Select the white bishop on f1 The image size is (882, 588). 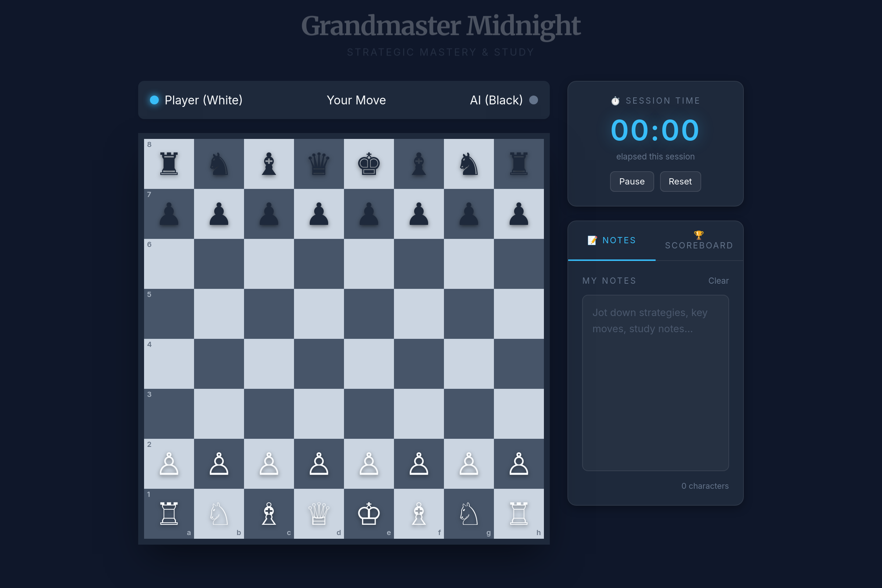coord(419,514)
